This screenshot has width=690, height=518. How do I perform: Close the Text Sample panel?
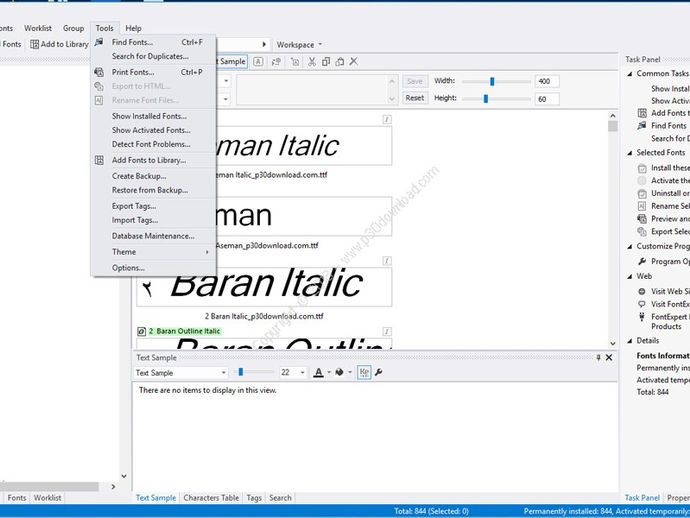pyautogui.click(x=609, y=357)
